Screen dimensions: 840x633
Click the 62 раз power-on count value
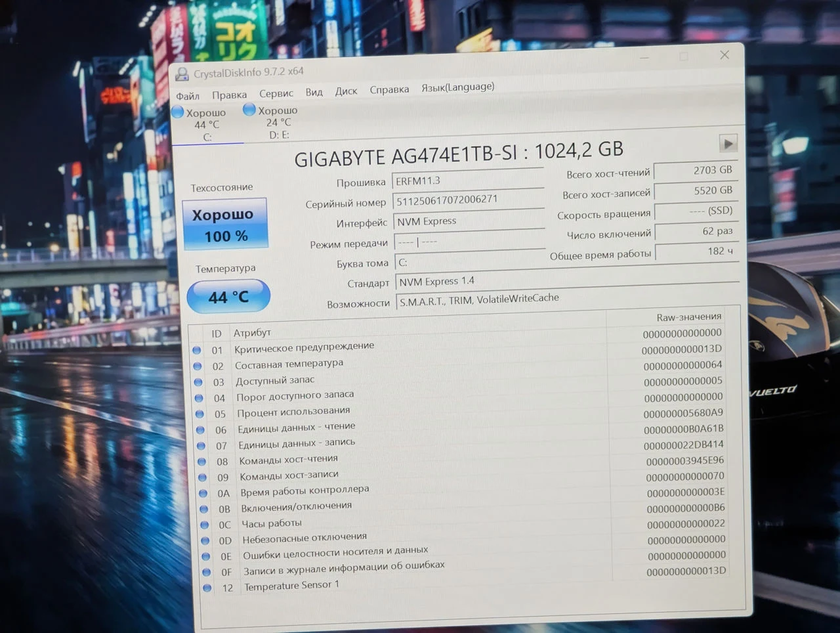pyautogui.click(x=697, y=231)
